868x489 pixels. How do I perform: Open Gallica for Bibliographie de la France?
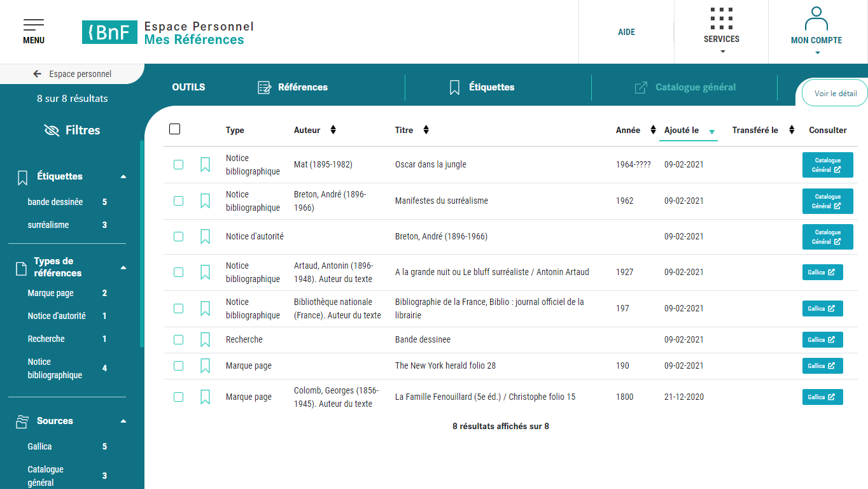point(822,308)
